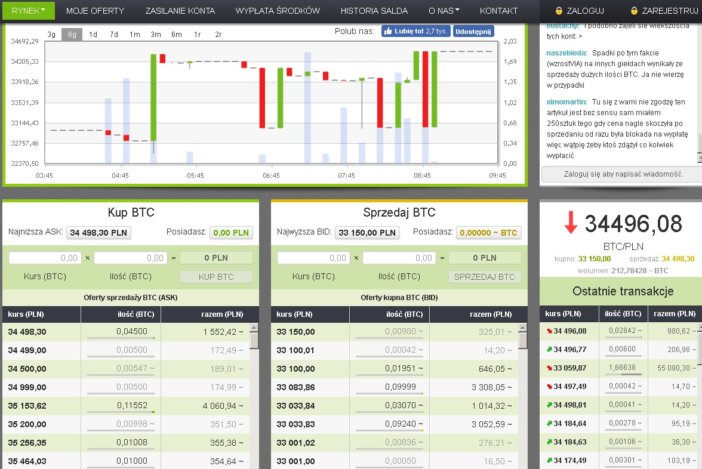This screenshot has height=469, width=702.
Task: Click ASK offers list scrollbar
Action: (254, 396)
